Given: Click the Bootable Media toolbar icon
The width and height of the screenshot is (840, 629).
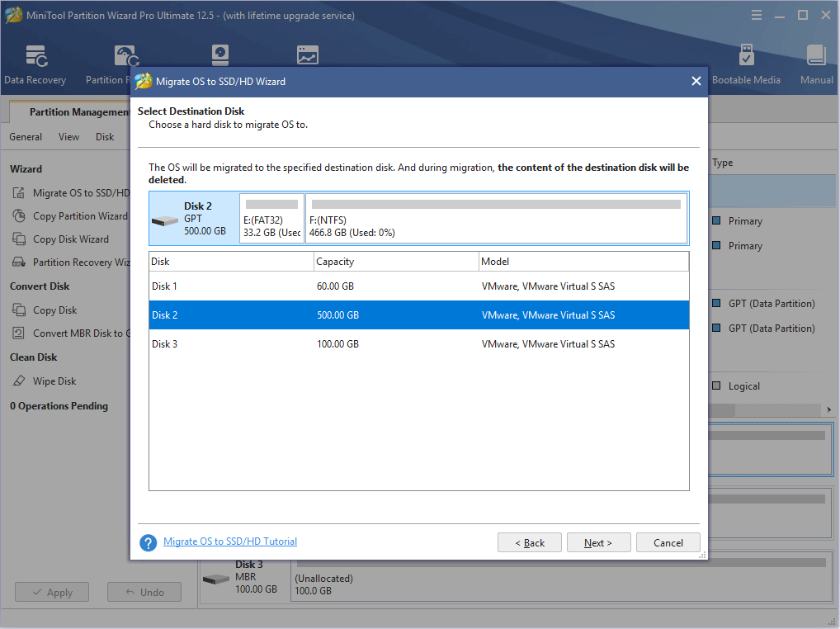Looking at the screenshot, I should click(x=745, y=57).
